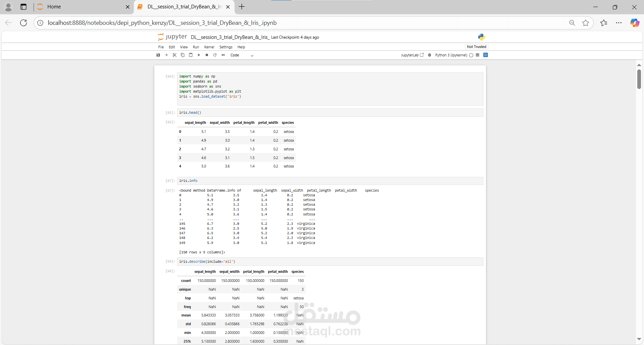
Task: Click the address bar URL
Action: click(162, 23)
